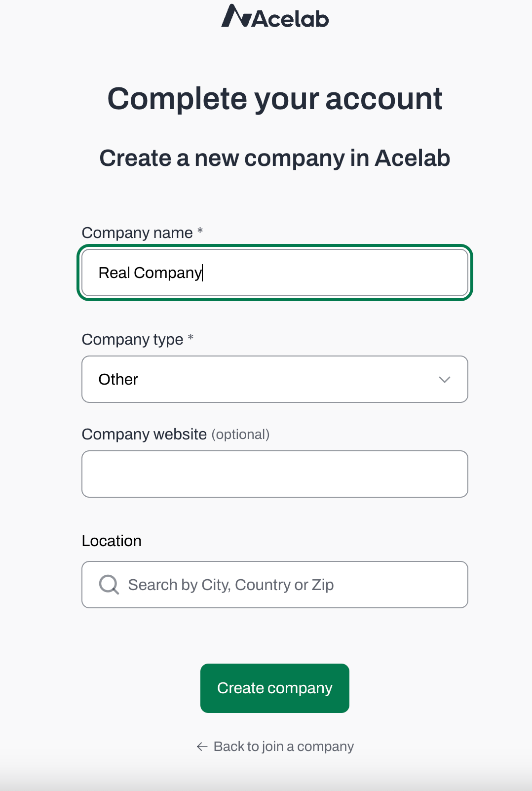Click the Create company button
532x791 pixels.
(275, 688)
